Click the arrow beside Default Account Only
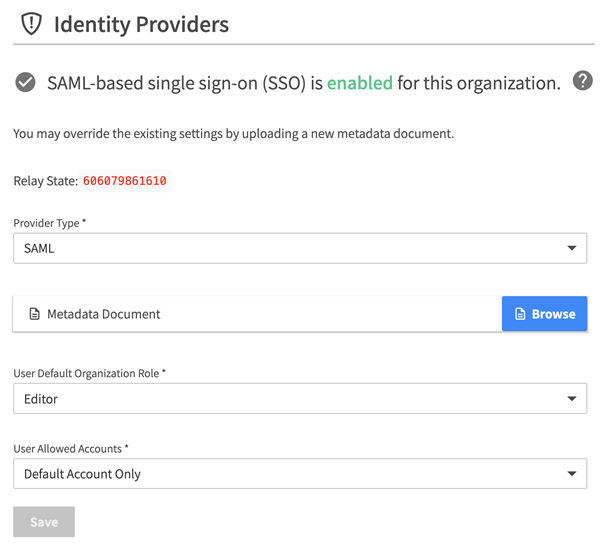The height and width of the screenshot is (552, 600). tap(572, 474)
